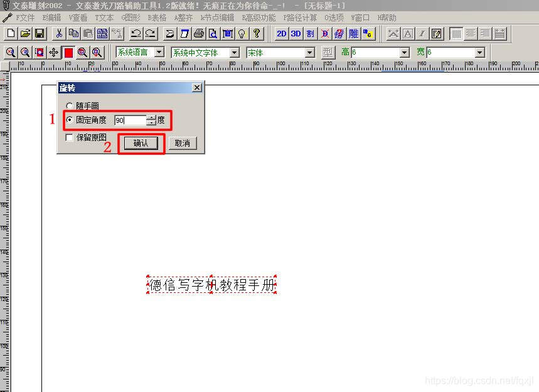Click the solid red square icon
This screenshot has width=539, height=392.
click(68, 52)
